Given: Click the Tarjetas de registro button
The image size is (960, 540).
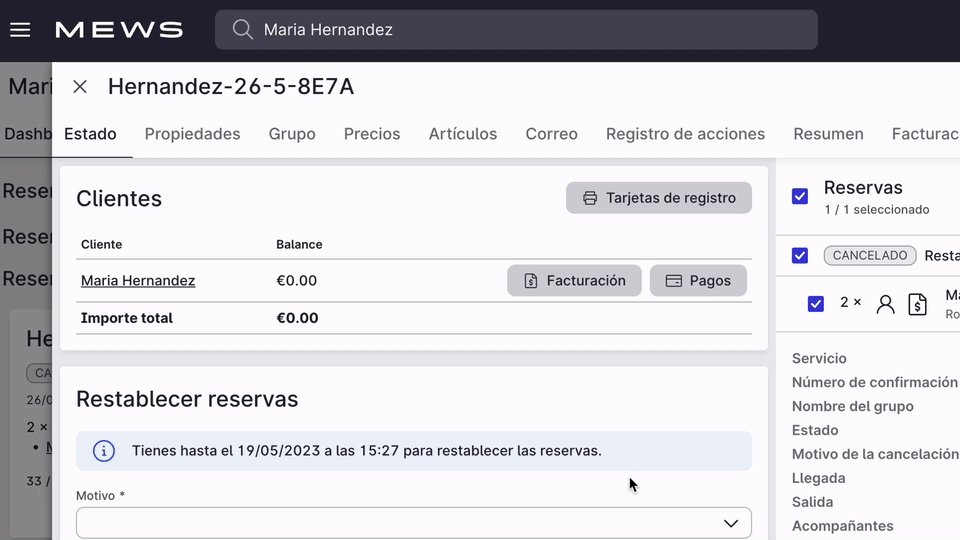Looking at the screenshot, I should (659, 198).
